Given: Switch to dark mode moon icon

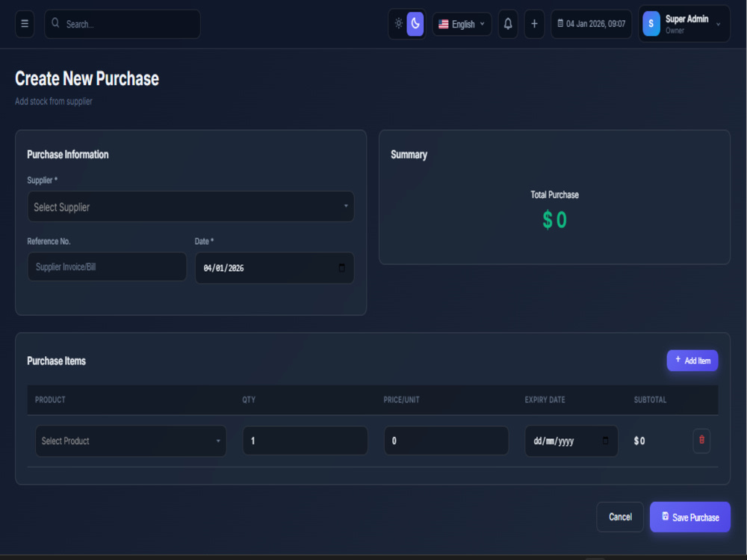Looking at the screenshot, I should click(415, 23).
